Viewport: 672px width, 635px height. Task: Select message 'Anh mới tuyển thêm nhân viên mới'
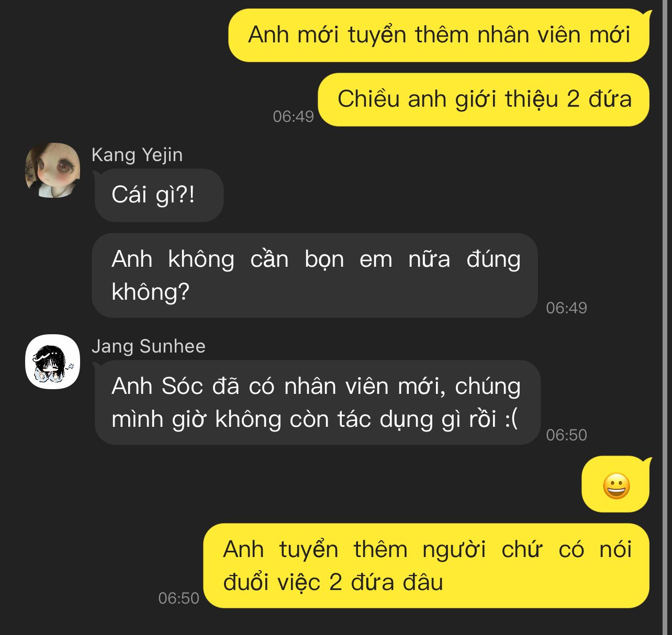coord(439,35)
